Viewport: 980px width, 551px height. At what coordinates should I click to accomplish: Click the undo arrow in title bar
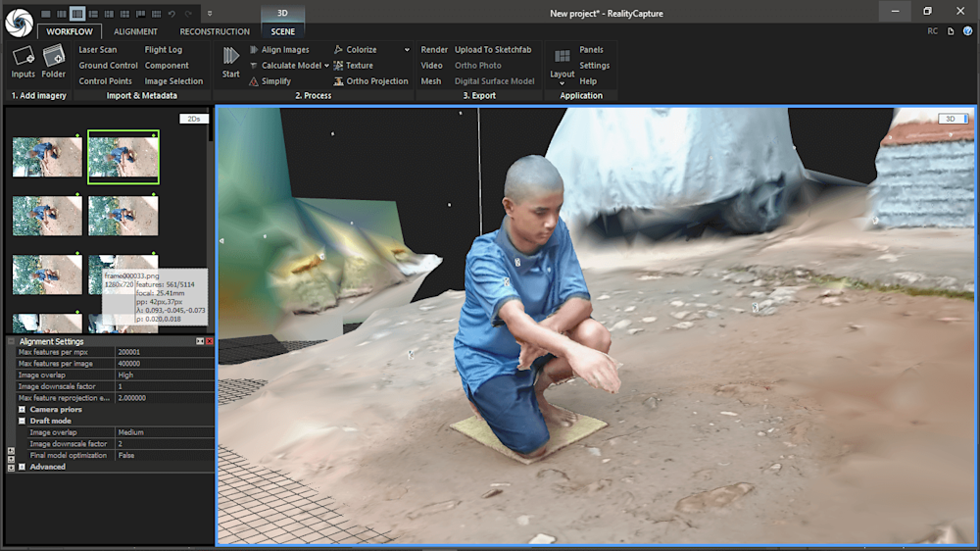click(171, 14)
